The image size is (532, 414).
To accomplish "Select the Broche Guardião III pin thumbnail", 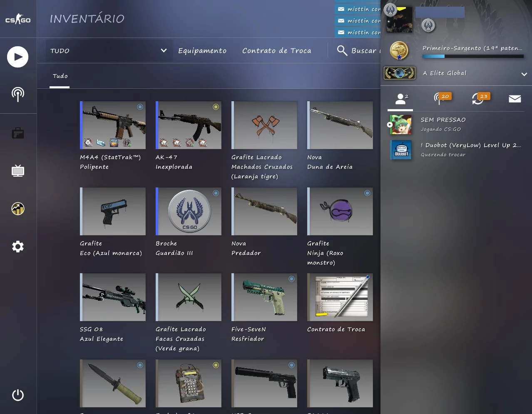I will click(x=189, y=211).
